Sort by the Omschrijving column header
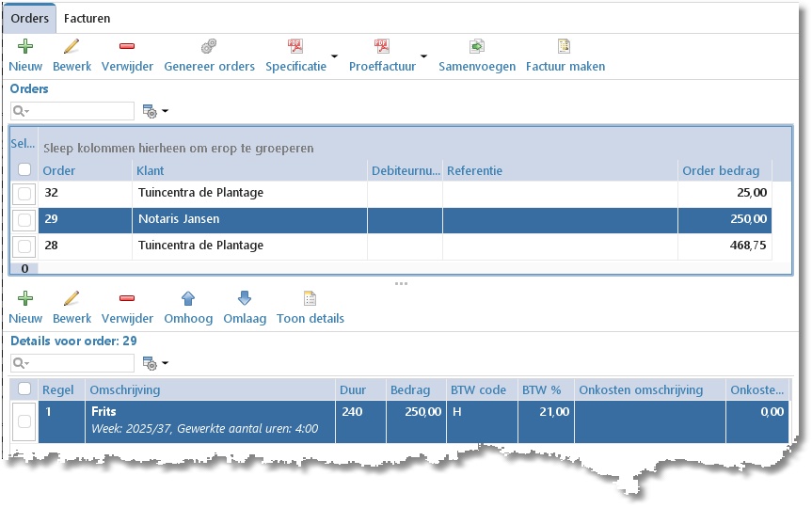Image resolution: width=812 pixels, height=508 pixels. pyautogui.click(x=210, y=389)
